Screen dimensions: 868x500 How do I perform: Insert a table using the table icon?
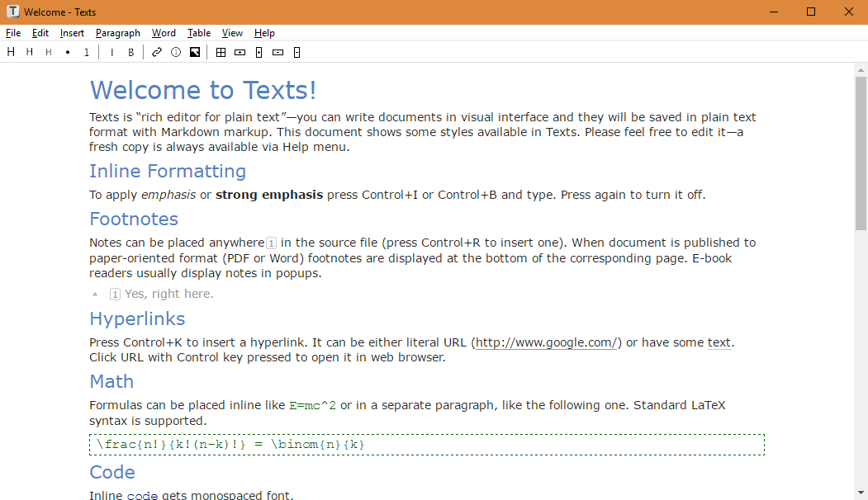220,52
